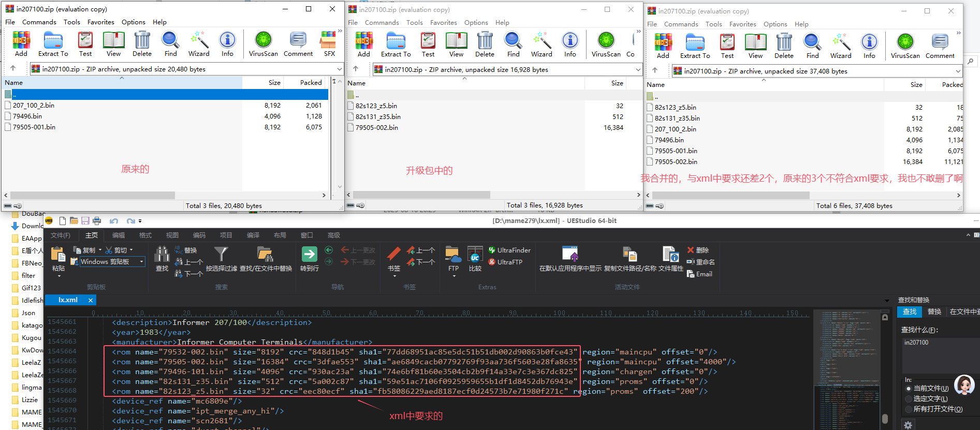Click 重命名 rename button
Image resolution: width=980 pixels, height=430 pixels.
(700, 262)
